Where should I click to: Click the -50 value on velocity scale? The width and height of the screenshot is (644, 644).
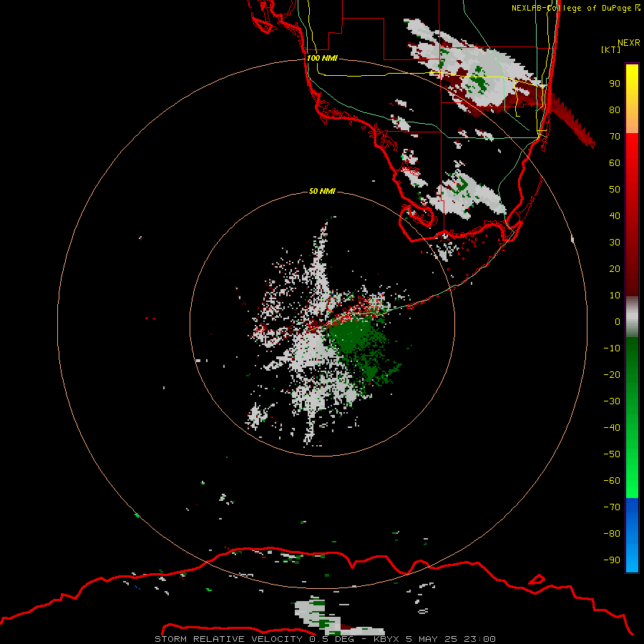612,454
